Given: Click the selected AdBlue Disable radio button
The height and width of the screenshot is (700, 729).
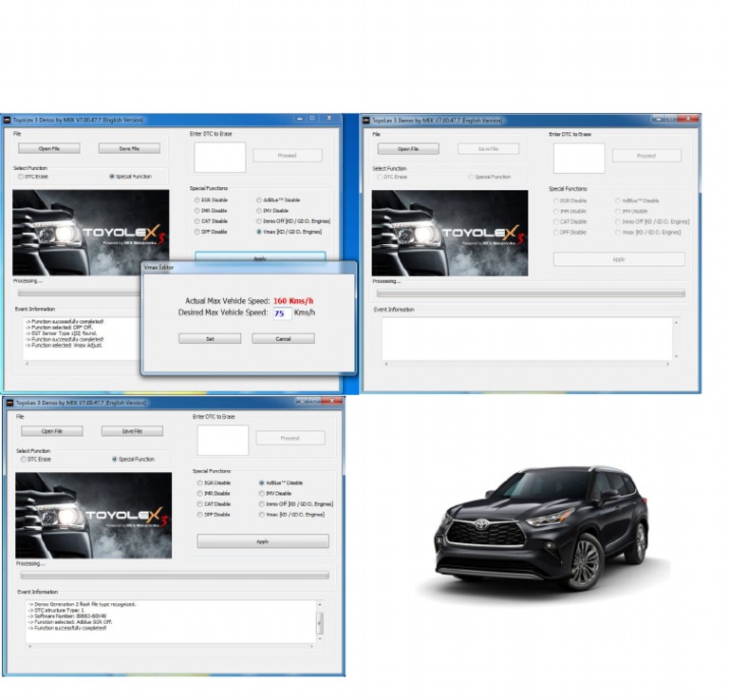Looking at the screenshot, I should [x=262, y=482].
